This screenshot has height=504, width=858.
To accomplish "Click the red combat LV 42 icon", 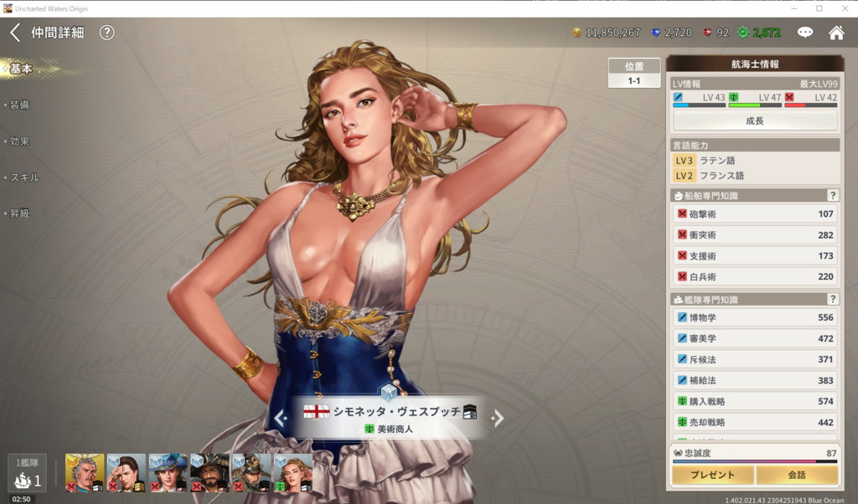I will (789, 97).
